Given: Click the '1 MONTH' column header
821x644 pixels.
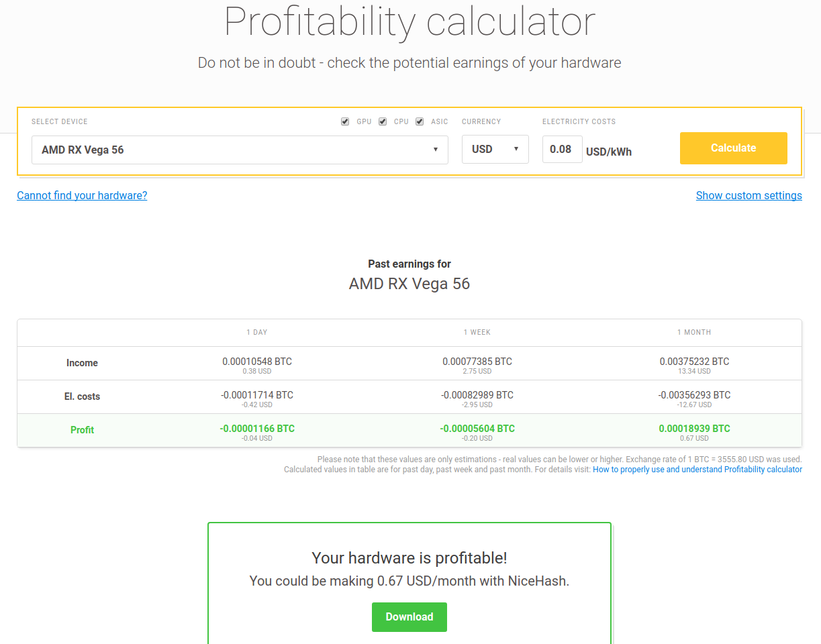Looking at the screenshot, I should pos(694,332).
